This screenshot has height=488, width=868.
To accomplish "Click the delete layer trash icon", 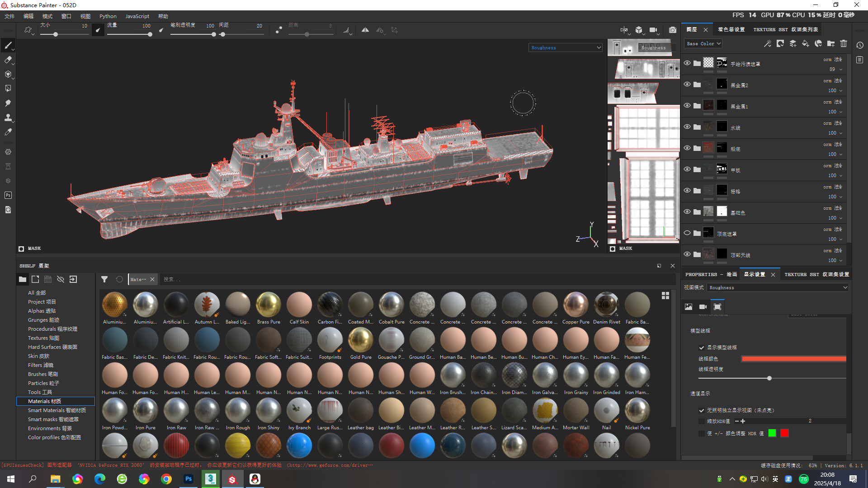I will pos(844,43).
